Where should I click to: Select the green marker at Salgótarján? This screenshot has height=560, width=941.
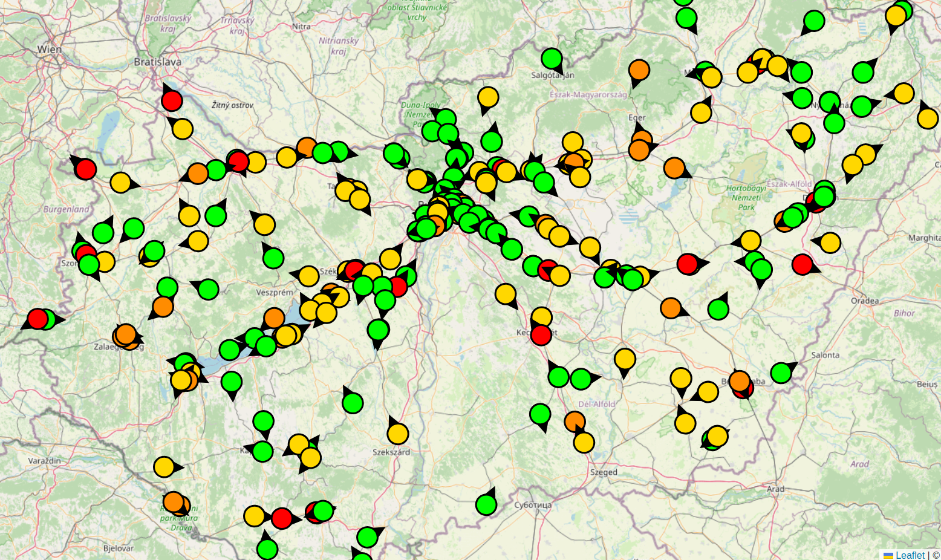click(x=552, y=59)
